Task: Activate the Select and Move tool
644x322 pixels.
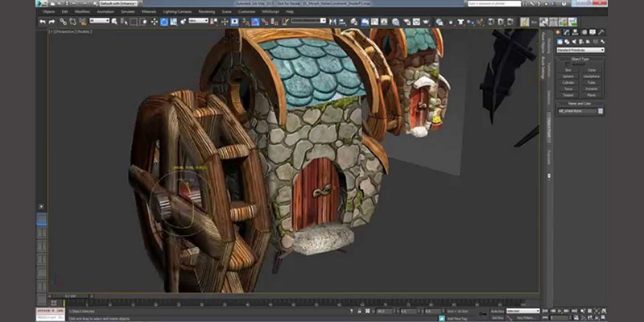Action: pyautogui.click(x=154, y=22)
